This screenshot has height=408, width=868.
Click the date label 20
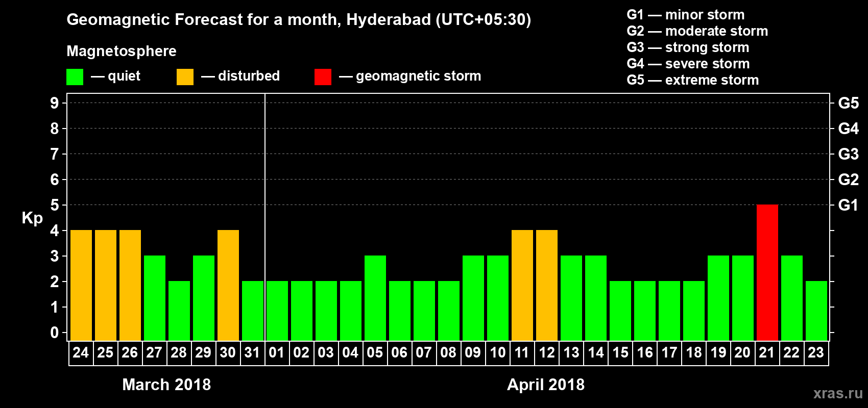tap(742, 352)
